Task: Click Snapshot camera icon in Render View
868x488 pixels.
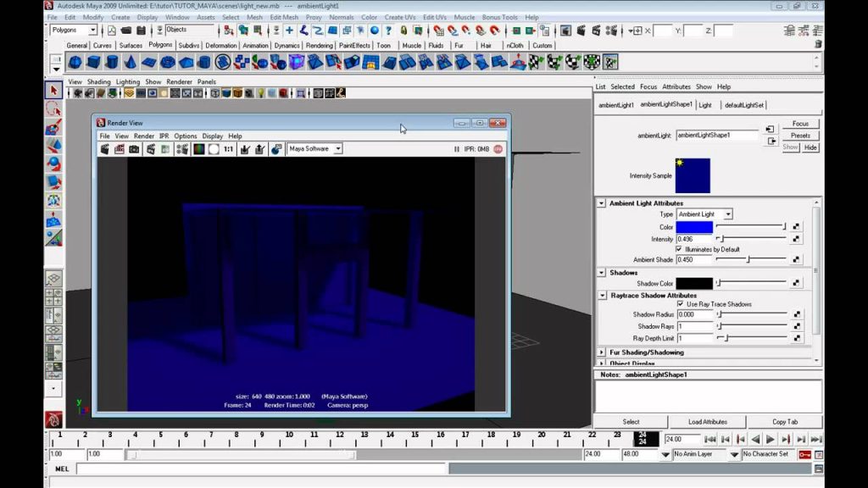Action: coord(134,149)
